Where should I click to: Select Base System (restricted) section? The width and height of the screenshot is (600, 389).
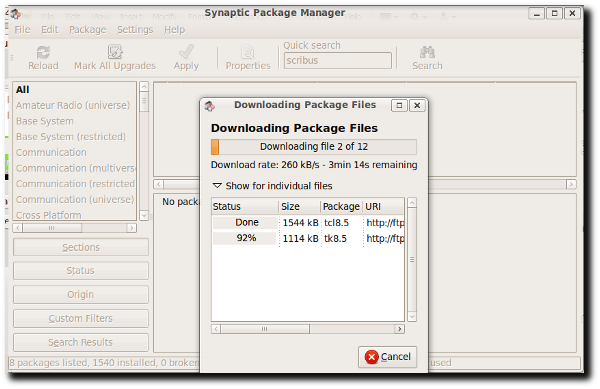[75, 137]
